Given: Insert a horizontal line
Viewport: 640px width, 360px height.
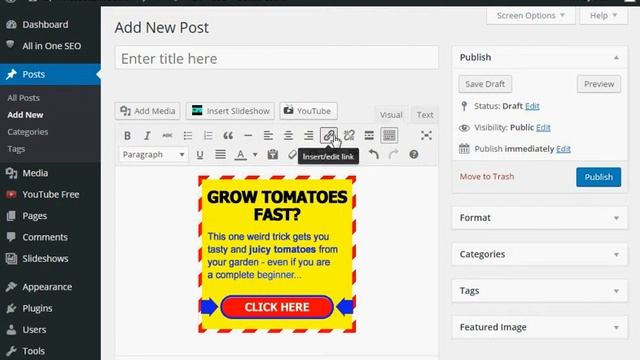Looking at the screenshot, I should point(248,136).
